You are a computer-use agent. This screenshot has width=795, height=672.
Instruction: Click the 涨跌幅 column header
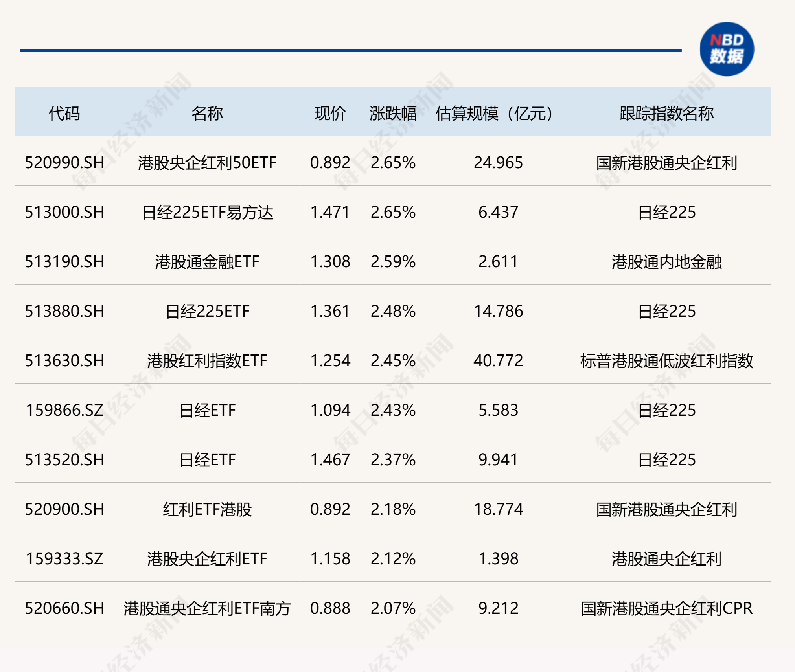point(393,113)
